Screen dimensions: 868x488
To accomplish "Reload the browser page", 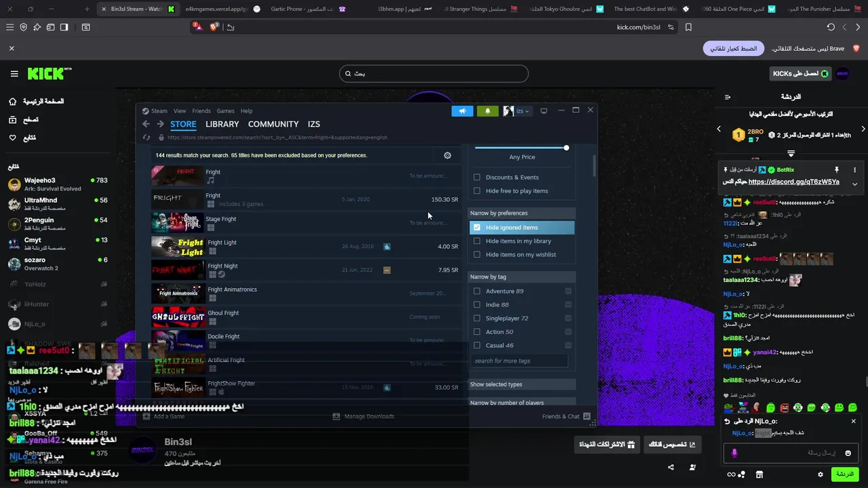I will click(x=831, y=27).
